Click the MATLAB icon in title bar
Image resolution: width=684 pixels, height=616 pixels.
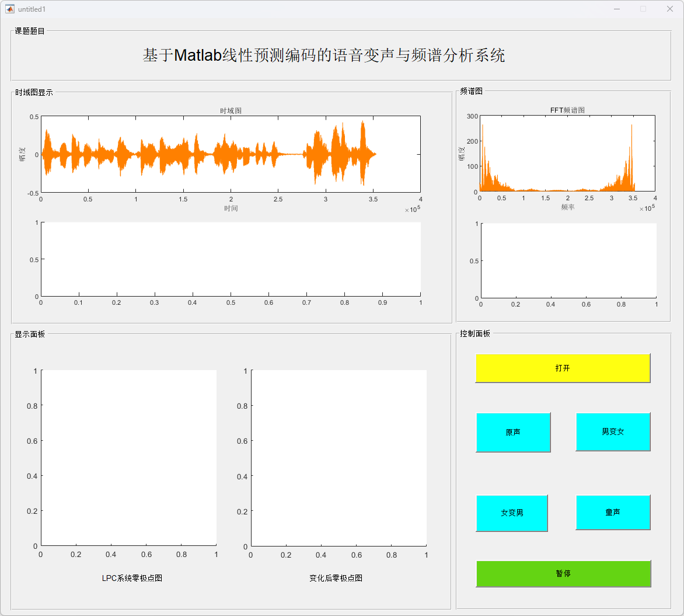tap(10, 9)
